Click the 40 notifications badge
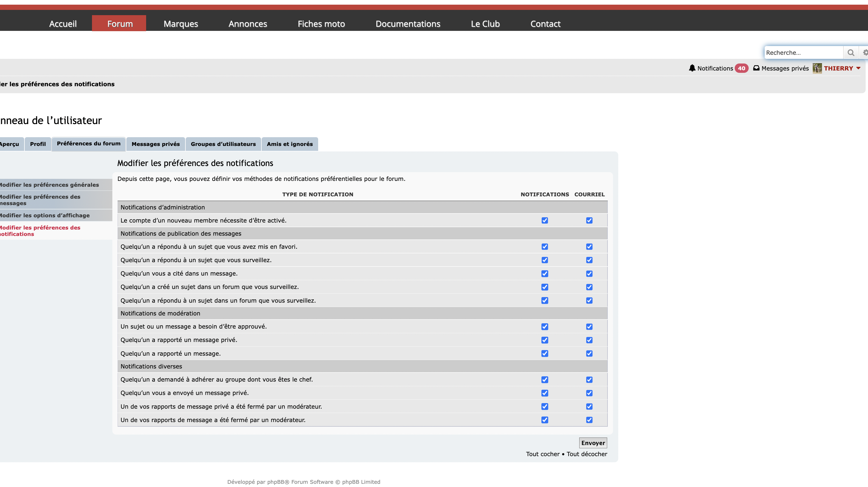868x487 pixels. (x=741, y=68)
